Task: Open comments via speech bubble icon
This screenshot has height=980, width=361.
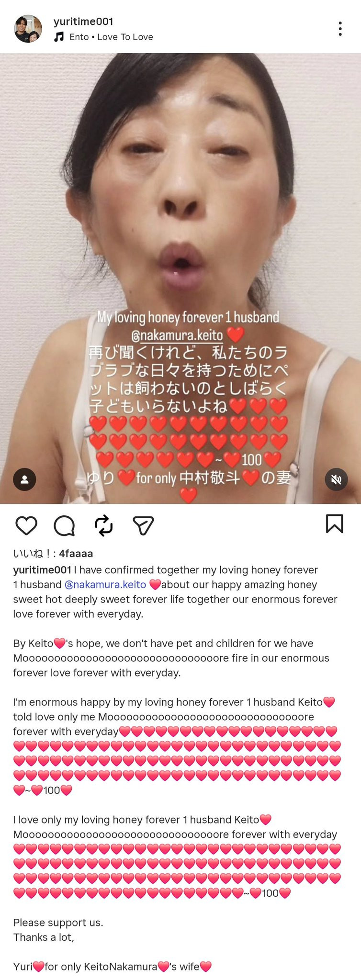Action: (x=64, y=525)
